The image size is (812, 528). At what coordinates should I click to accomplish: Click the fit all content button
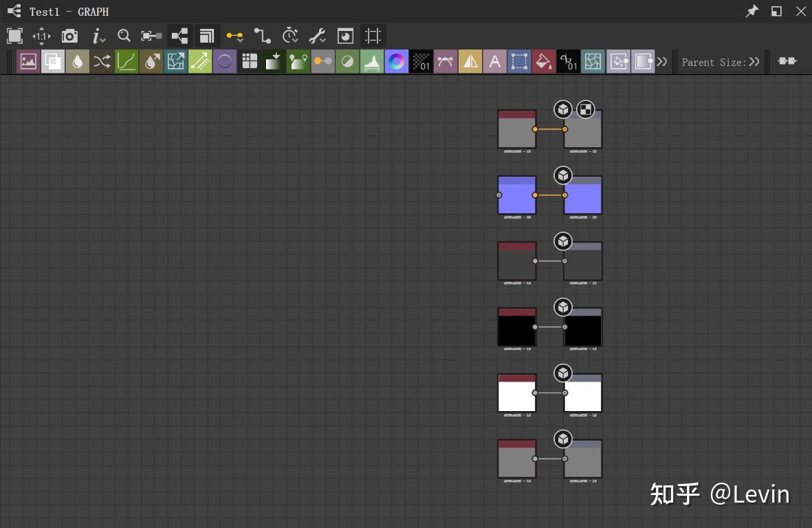click(14, 36)
